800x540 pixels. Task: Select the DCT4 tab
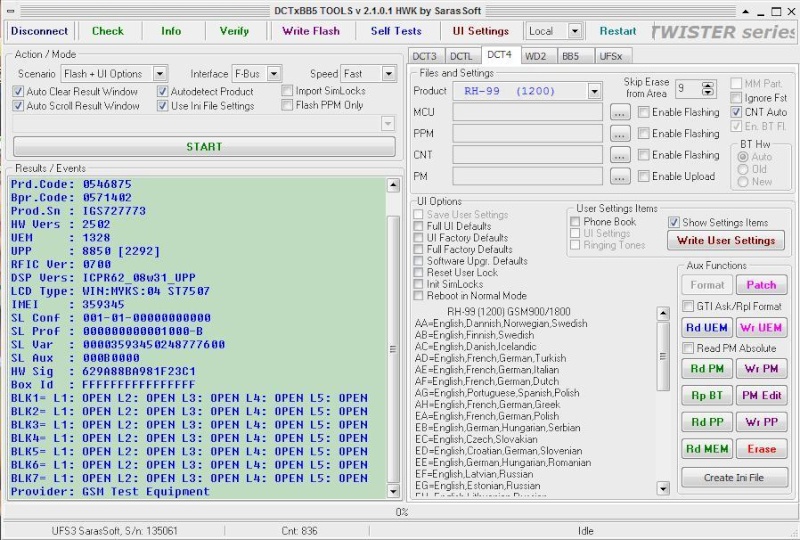pyautogui.click(x=499, y=55)
